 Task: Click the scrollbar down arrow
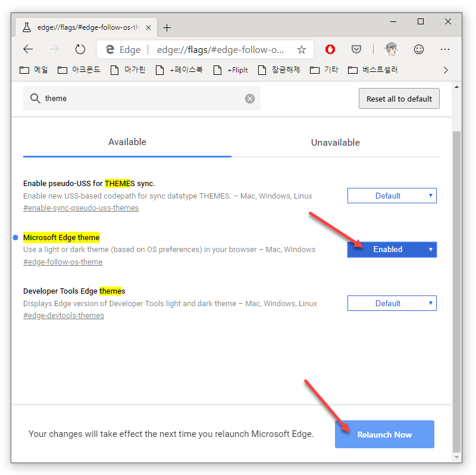[x=456, y=457]
